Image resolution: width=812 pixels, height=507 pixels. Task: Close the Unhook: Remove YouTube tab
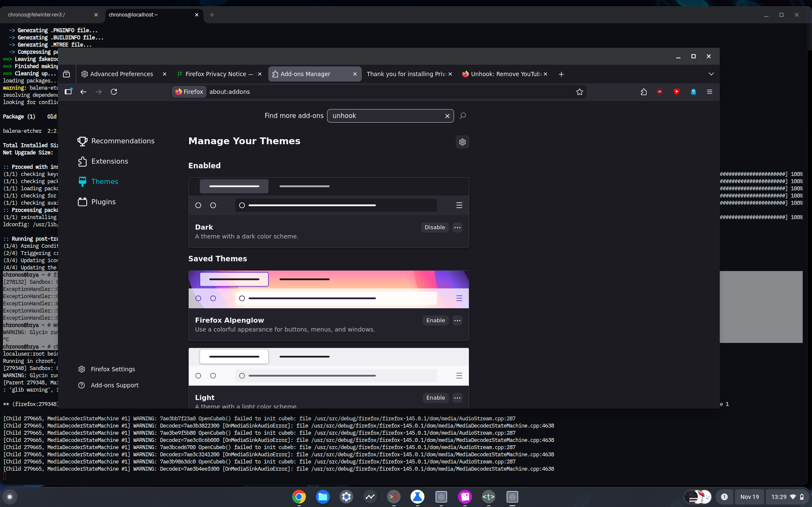545,74
